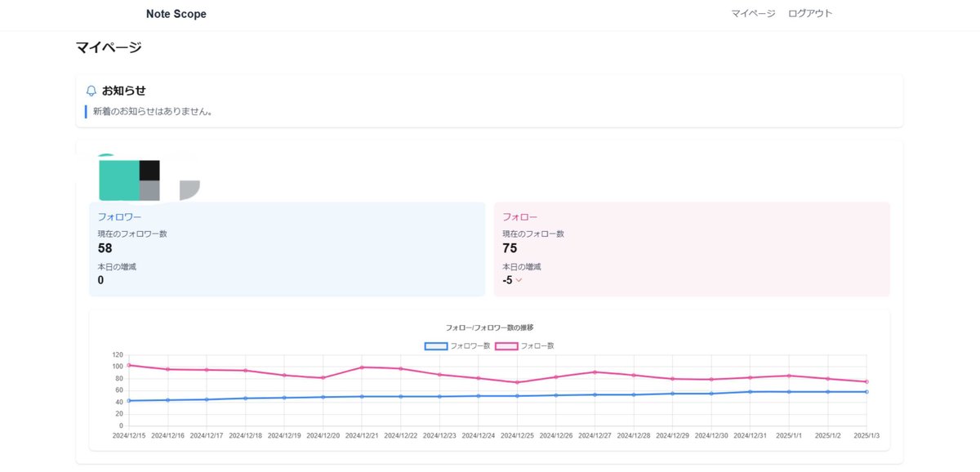Click pink data point at 2024/12/15
Image resolution: width=980 pixels, height=472 pixels.
click(129, 365)
